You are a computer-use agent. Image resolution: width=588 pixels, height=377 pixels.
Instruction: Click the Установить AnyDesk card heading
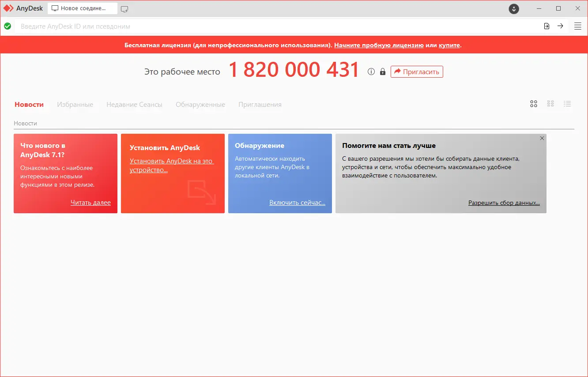pos(165,148)
